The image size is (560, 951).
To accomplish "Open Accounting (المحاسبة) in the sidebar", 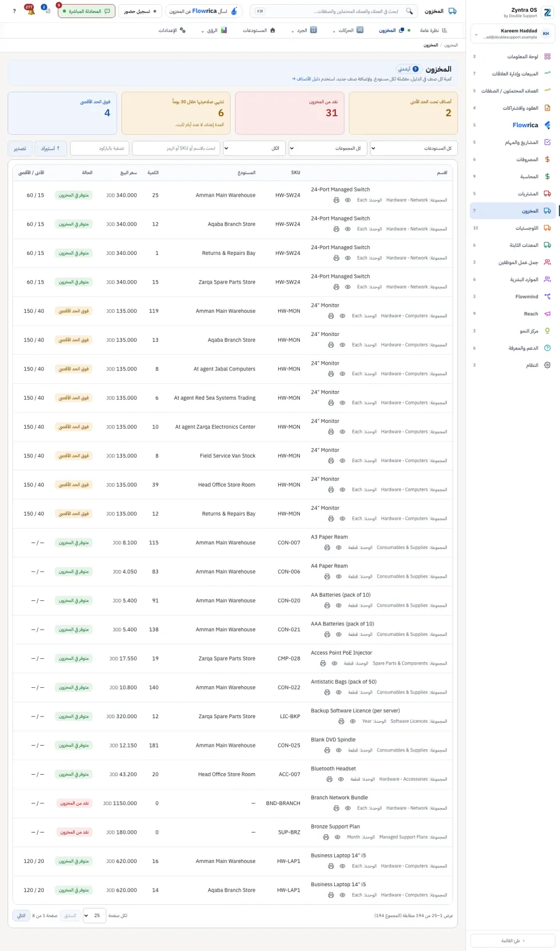I will [x=513, y=176].
